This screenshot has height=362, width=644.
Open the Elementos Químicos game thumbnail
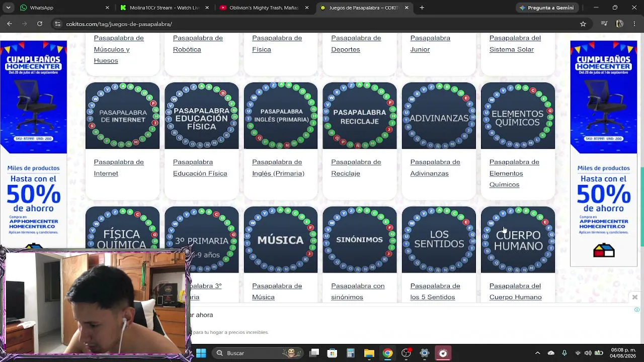(x=518, y=116)
